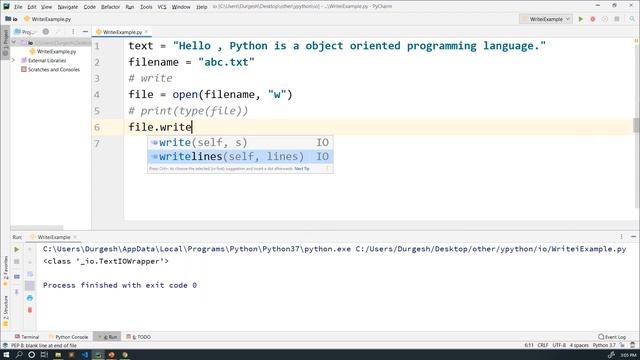Screen dimensions: 640x360
Task: Click Run panel layout restore icon
Action: pos(17,277)
